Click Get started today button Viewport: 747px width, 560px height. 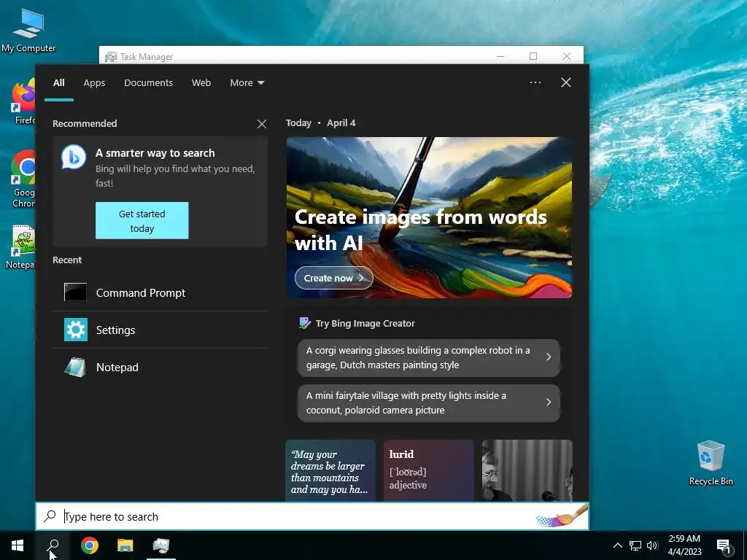(x=142, y=220)
